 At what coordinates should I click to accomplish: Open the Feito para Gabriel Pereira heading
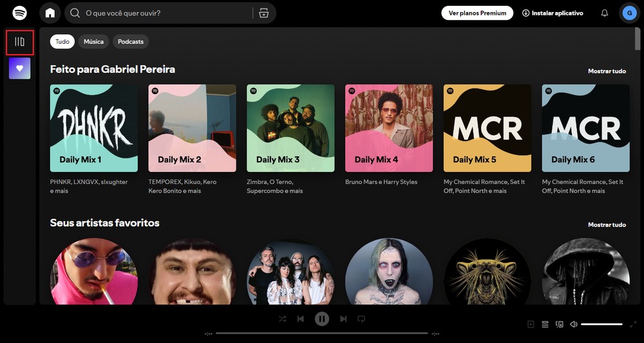pos(113,70)
